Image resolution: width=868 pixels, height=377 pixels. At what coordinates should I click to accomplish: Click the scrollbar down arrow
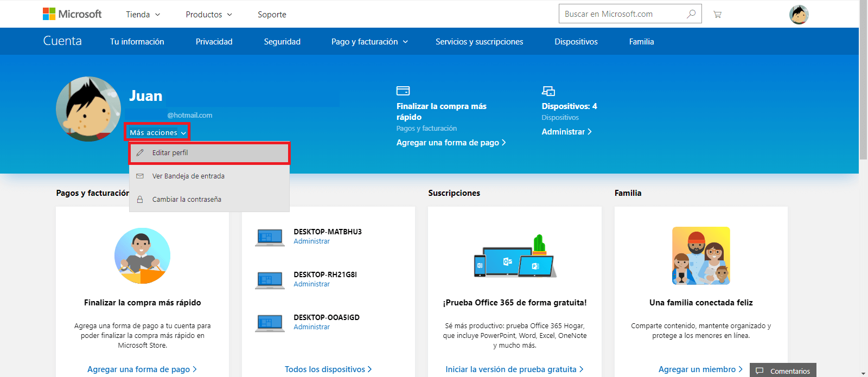pyautogui.click(x=863, y=373)
